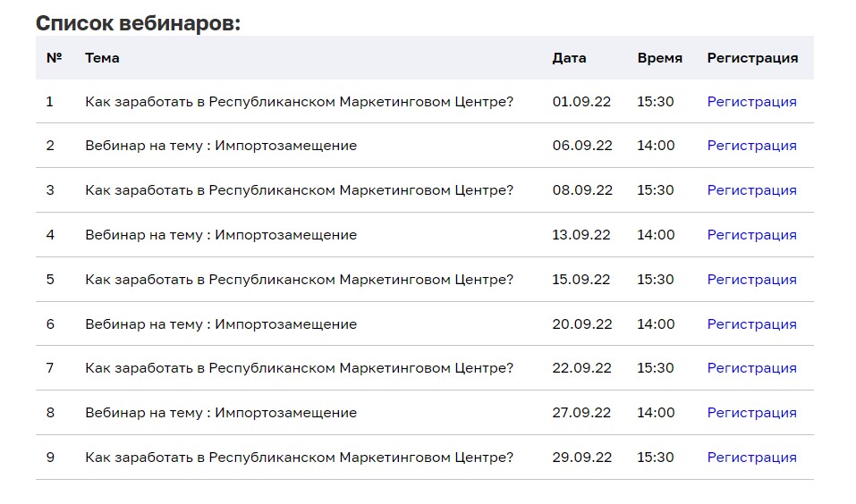The width and height of the screenshot is (856, 504).
Task: Open registration for the 13.09.22 webinar
Action: [751, 235]
